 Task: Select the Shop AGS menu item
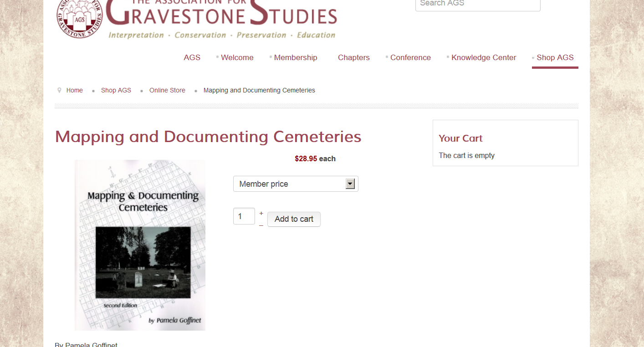[x=555, y=57]
